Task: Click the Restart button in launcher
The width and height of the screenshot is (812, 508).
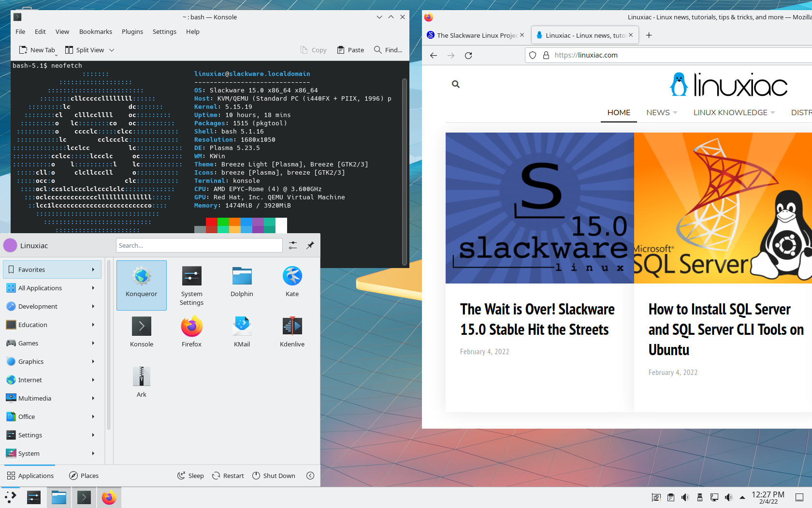Action: [228, 476]
